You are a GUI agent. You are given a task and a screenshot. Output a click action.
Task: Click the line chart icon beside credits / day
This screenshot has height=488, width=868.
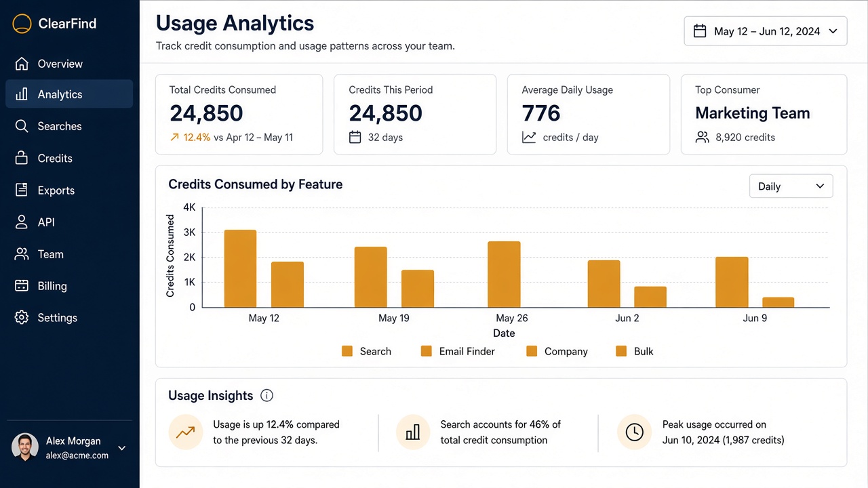[x=529, y=137]
